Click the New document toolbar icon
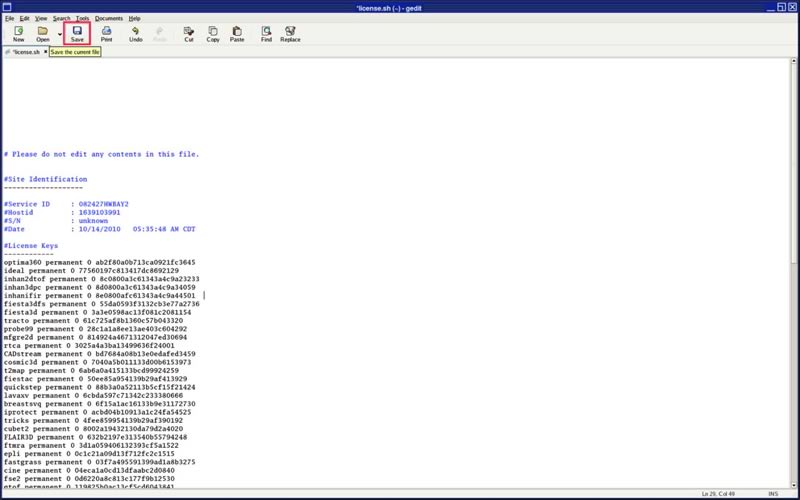Image resolution: width=800 pixels, height=500 pixels. (x=18, y=34)
